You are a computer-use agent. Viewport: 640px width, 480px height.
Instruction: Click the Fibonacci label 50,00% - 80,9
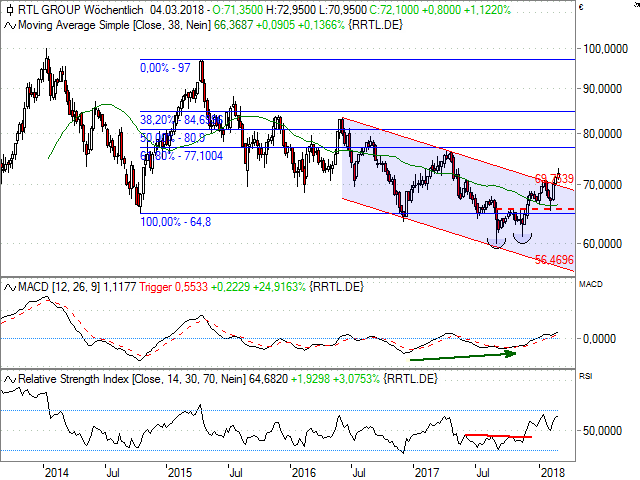tap(172, 138)
